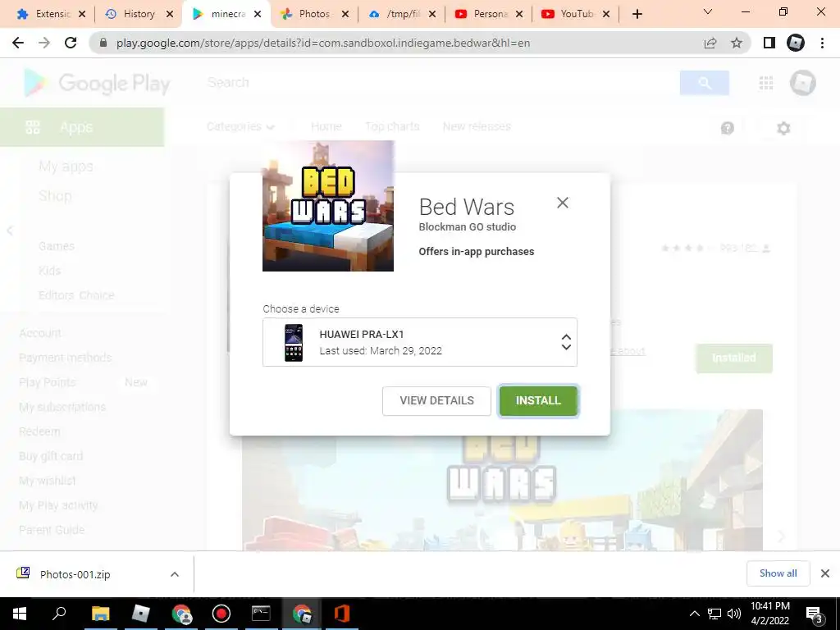The image size is (840, 630).
Task: Expand Photos-001.zip download options chevron
Action: coord(175,574)
